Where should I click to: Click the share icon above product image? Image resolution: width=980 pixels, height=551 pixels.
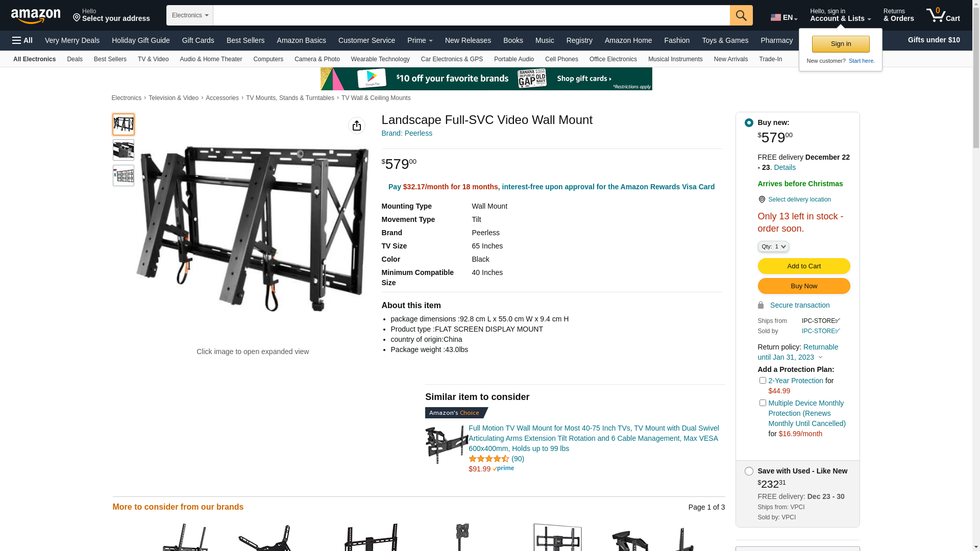click(x=357, y=126)
